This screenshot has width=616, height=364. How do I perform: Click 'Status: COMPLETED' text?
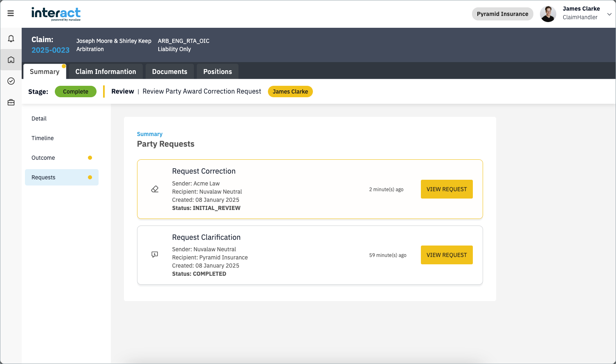pyautogui.click(x=199, y=274)
